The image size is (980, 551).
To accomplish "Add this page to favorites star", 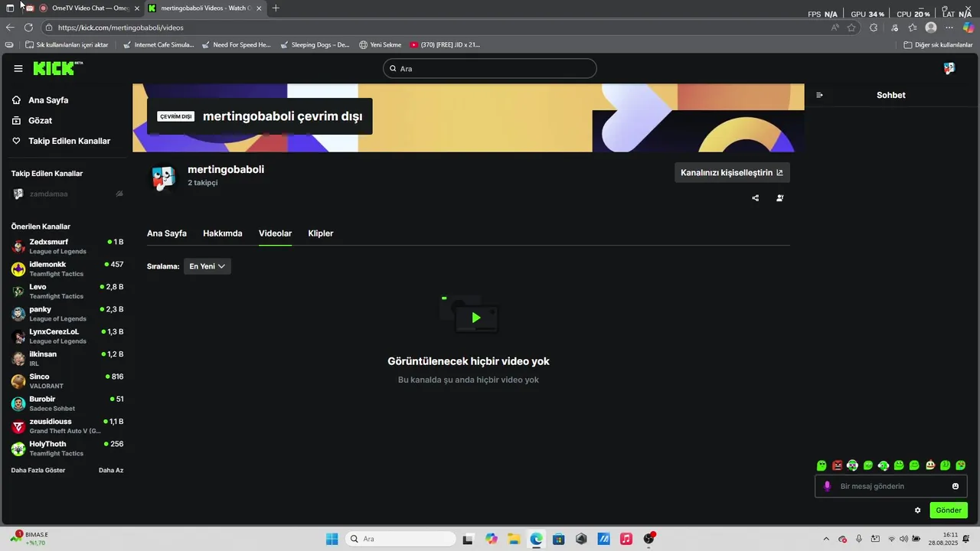I will click(851, 28).
